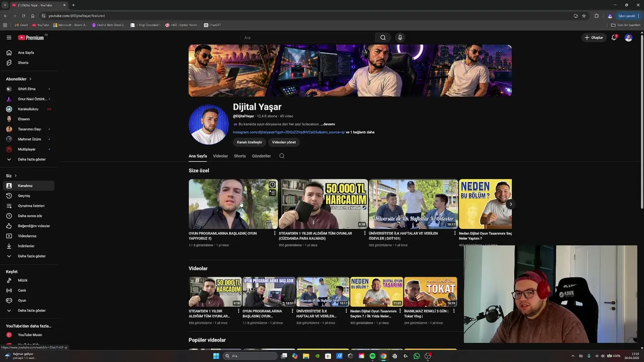
Task: Open İndirilenler in sidebar
Action: coord(29,246)
